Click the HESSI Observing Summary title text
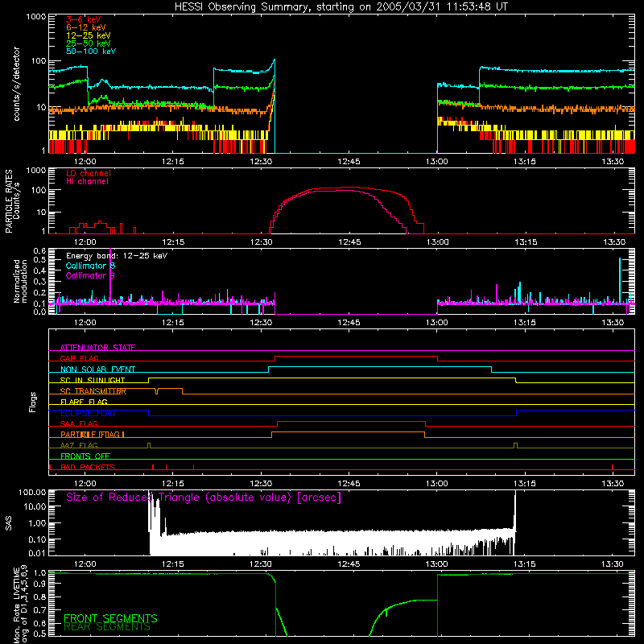 pyautogui.click(x=341, y=7)
